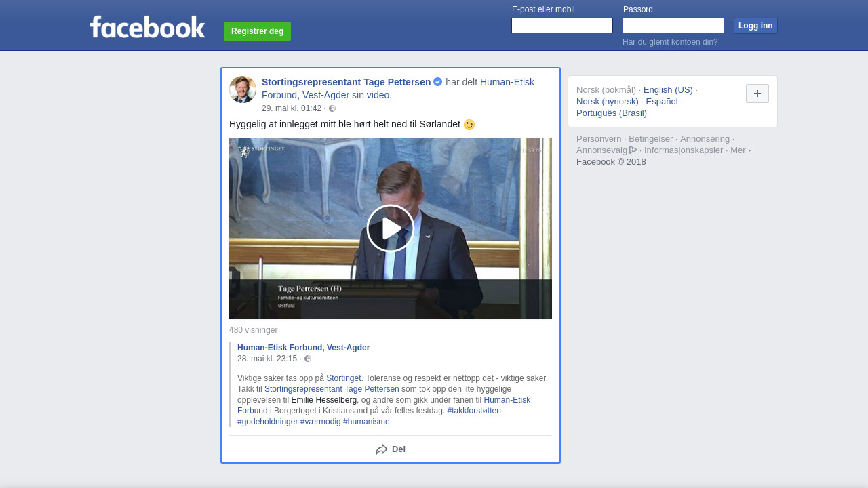Open the #takkforstøtten hashtag
The height and width of the screenshot is (488, 868).
pyautogui.click(x=474, y=411)
